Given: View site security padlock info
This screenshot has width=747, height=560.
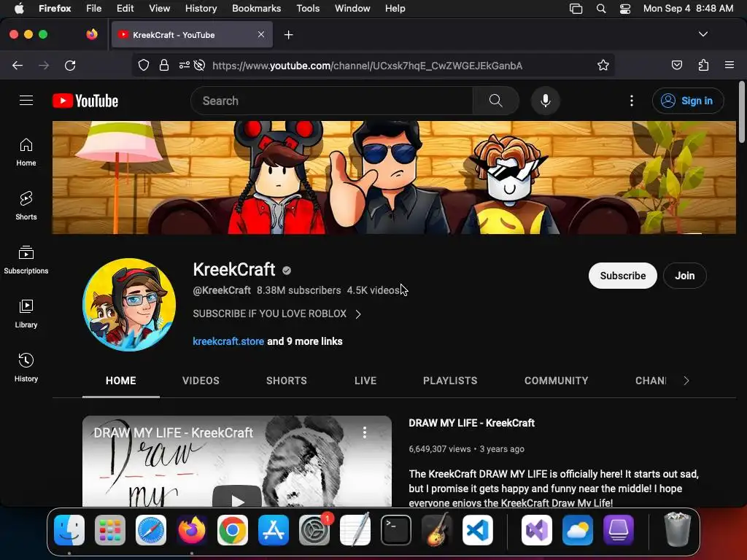Looking at the screenshot, I should (x=164, y=65).
